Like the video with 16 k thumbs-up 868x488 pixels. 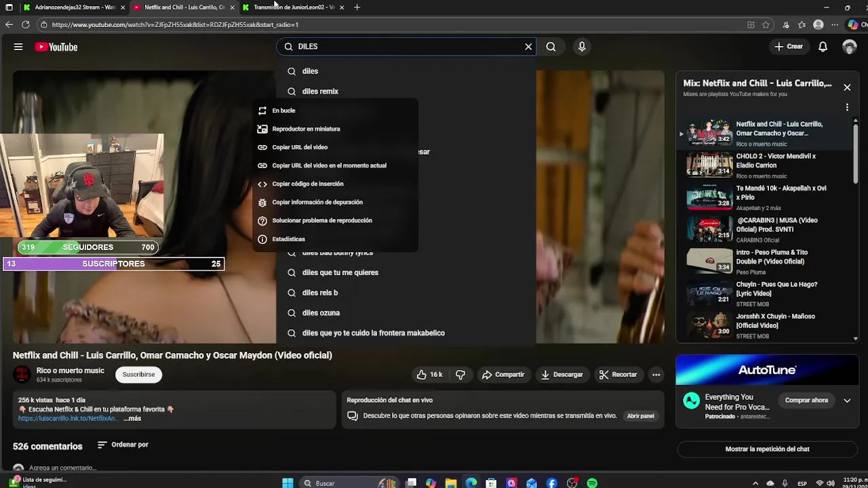(429, 374)
